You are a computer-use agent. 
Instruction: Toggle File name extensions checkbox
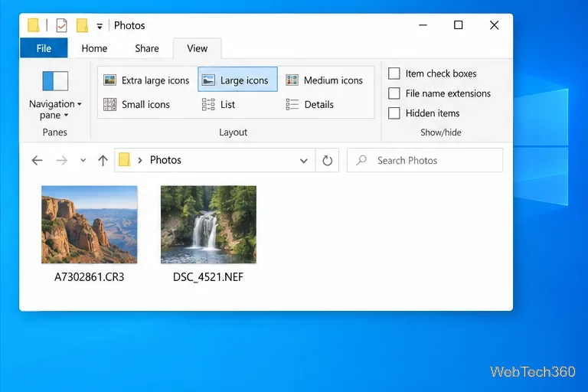[x=394, y=93]
